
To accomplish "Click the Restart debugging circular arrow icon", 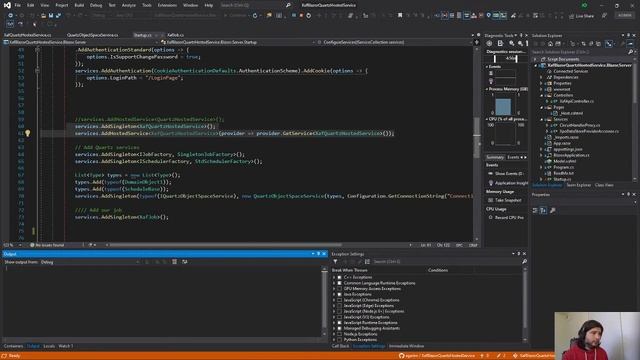I will 309,16.
